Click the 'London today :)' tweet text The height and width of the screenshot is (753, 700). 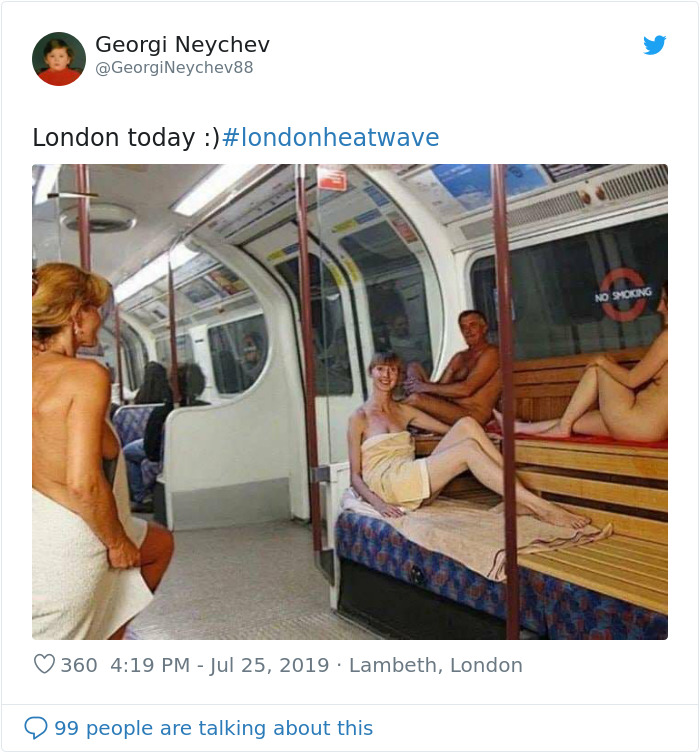(126, 137)
